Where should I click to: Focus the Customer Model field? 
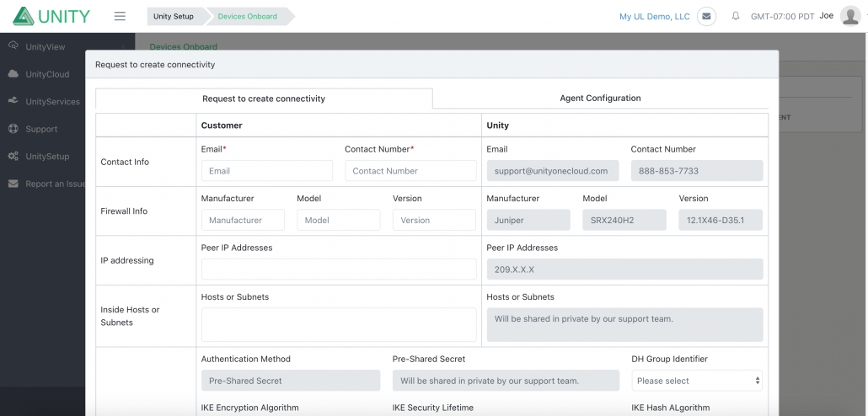339,220
